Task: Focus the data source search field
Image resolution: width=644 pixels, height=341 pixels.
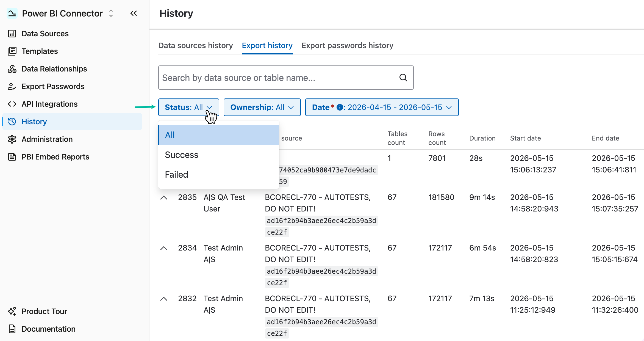Action: [286, 78]
